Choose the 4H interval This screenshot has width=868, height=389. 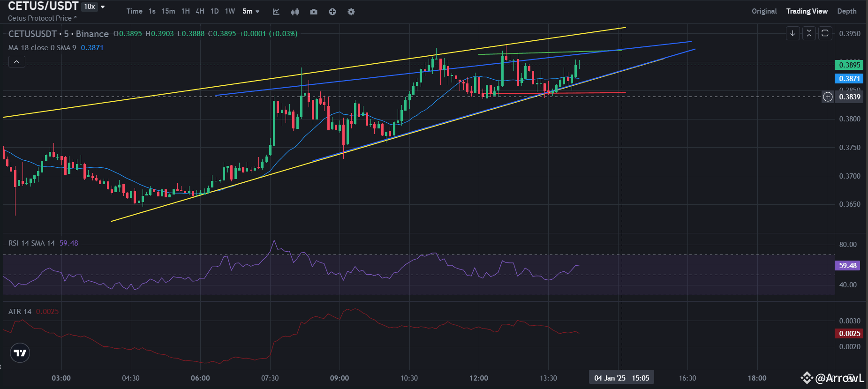click(200, 11)
